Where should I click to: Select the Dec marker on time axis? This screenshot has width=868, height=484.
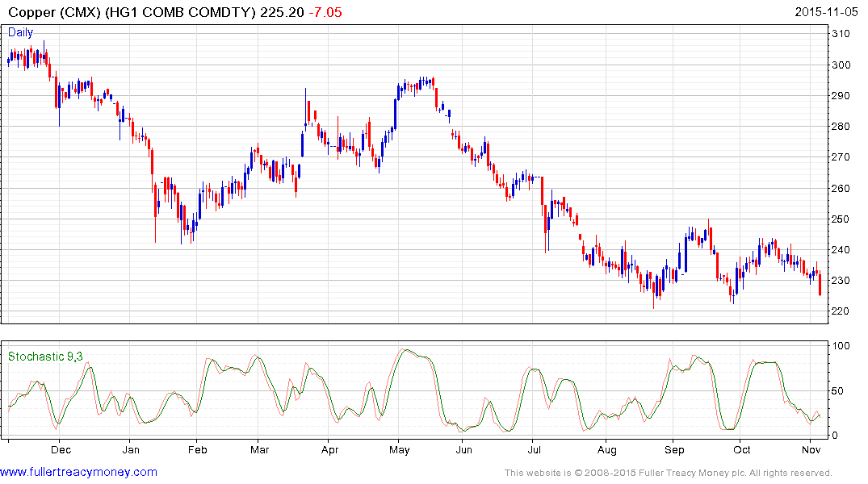(x=61, y=449)
